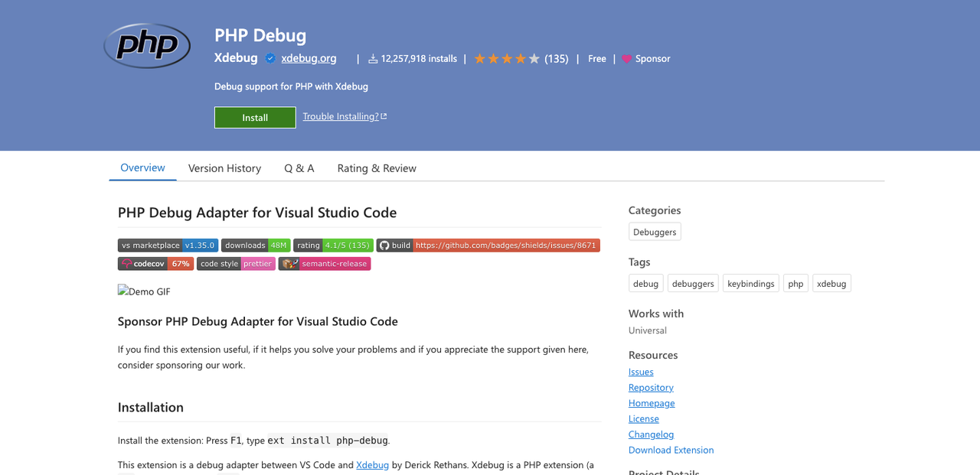Click the Install button

[x=255, y=117]
